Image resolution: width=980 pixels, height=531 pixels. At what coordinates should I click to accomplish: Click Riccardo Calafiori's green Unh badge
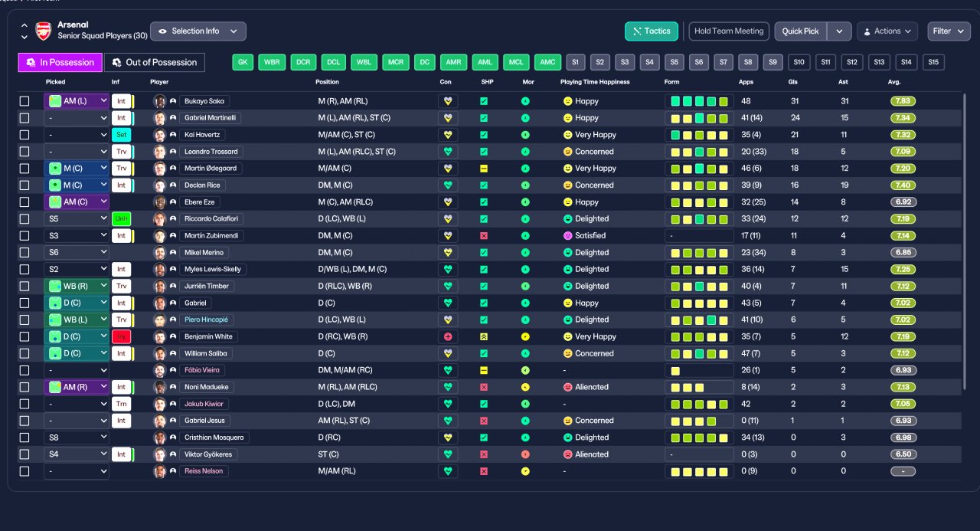[121, 219]
